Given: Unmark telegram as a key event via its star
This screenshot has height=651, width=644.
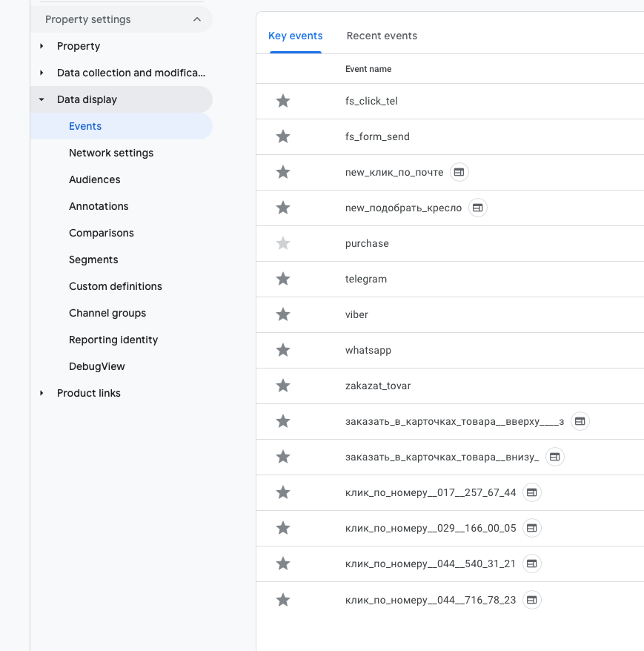Looking at the screenshot, I should point(282,279).
